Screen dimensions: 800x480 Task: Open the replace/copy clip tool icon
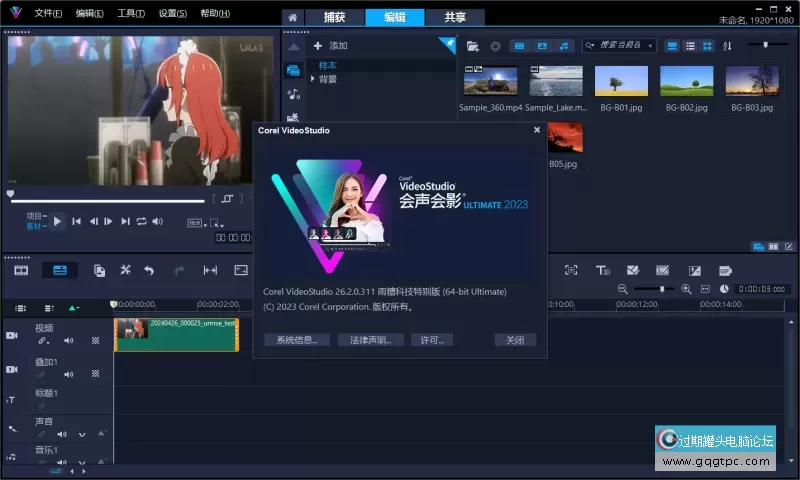click(99, 270)
